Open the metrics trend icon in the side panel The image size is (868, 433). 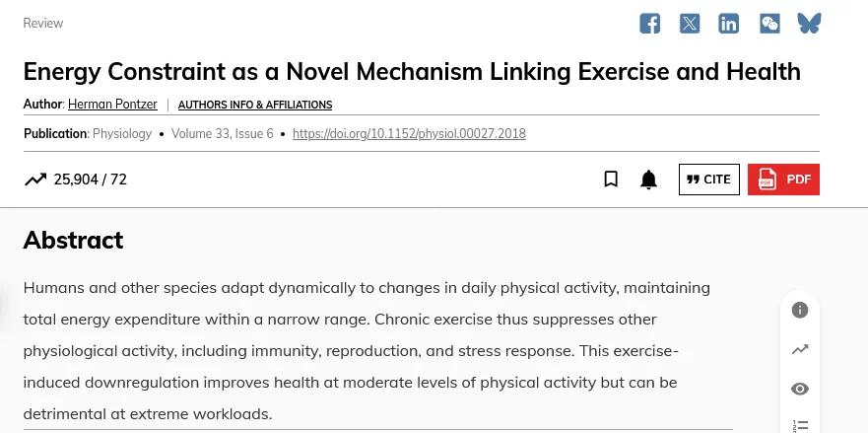tap(800, 349)
